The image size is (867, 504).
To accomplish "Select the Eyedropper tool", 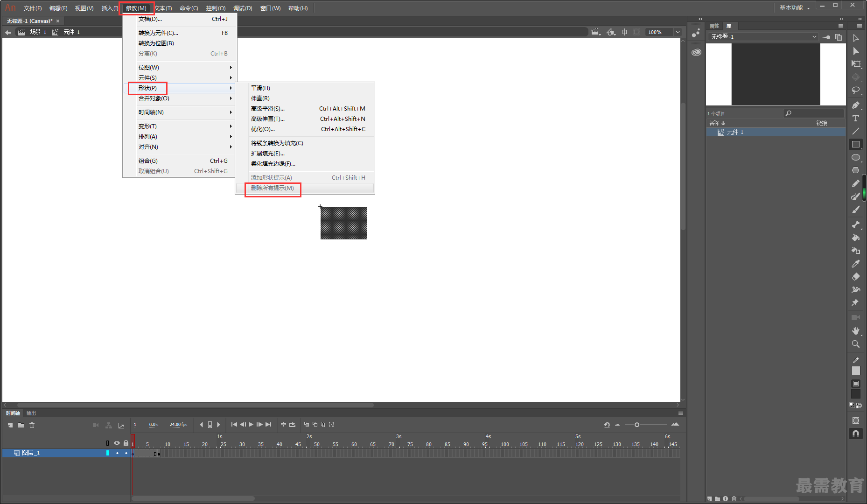I will point(856,264).
